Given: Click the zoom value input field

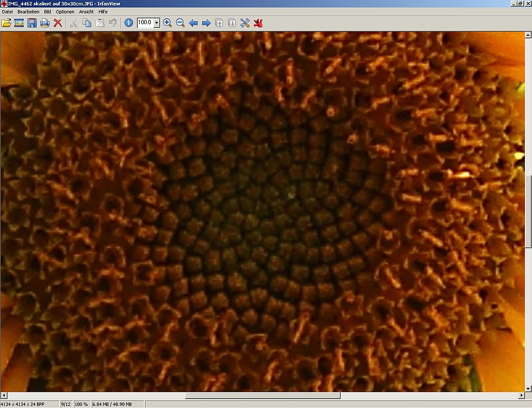Looking at the screenshot, I should [145, 22].
